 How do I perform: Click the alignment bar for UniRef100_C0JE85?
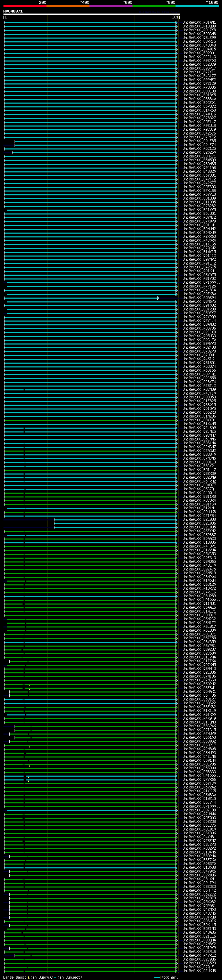pyautogui.click(x=96, y=141)
